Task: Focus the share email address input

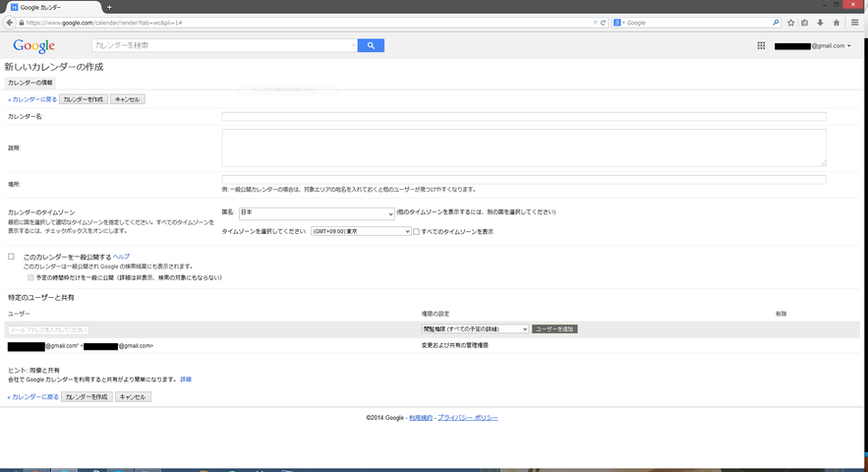Action: point(48,329)
